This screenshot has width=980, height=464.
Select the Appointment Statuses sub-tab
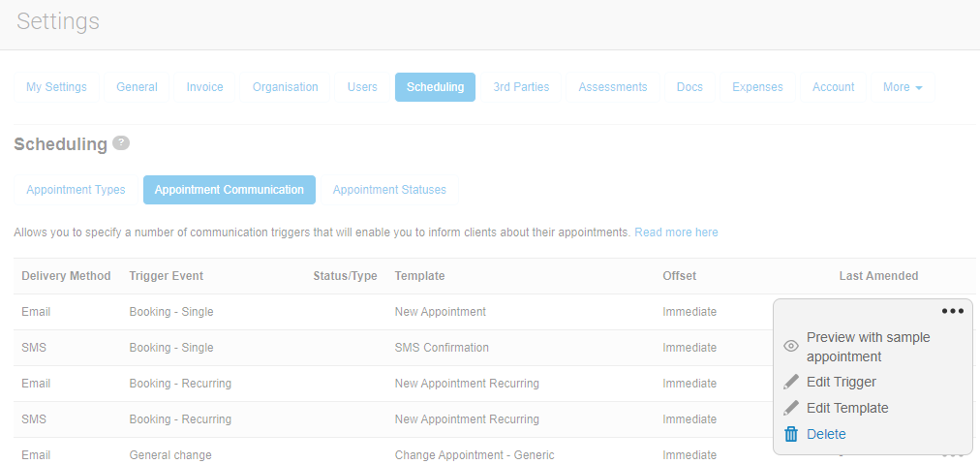pos(389,190)
